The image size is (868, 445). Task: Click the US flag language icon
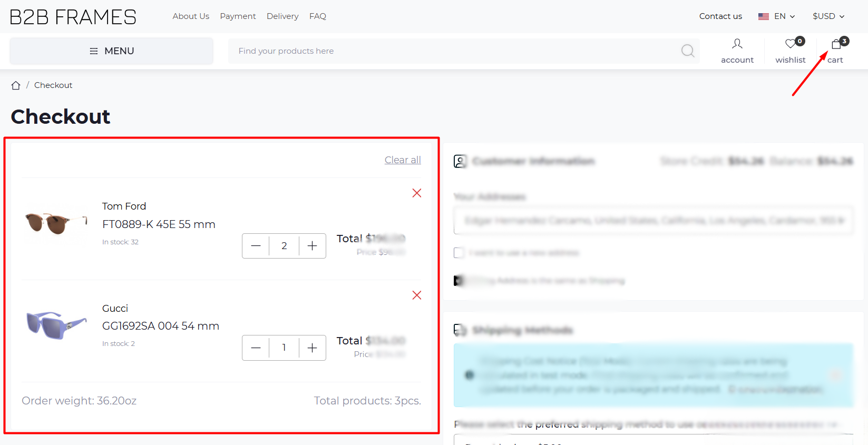(764, 16)
